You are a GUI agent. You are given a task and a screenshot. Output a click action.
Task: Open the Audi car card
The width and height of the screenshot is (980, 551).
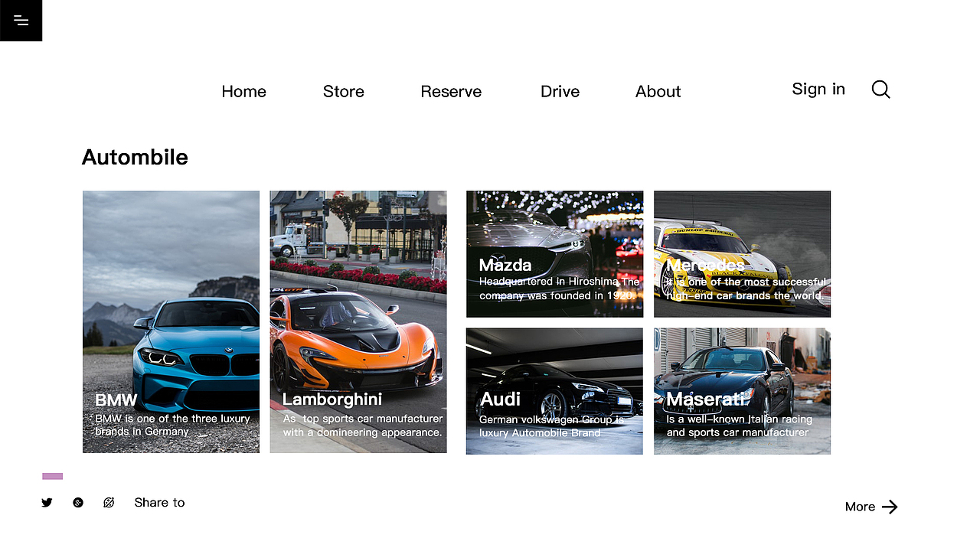coord(554,391)
